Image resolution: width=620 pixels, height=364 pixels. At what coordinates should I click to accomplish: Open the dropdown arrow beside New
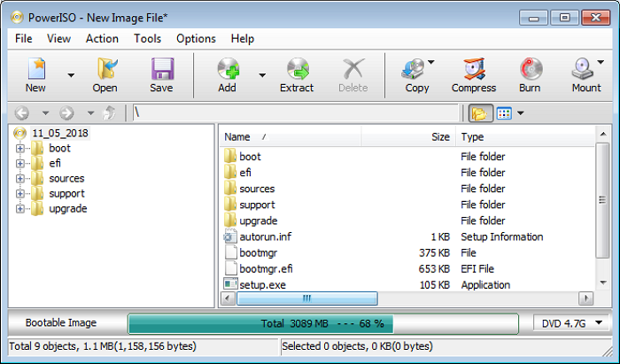pos(71,75)
